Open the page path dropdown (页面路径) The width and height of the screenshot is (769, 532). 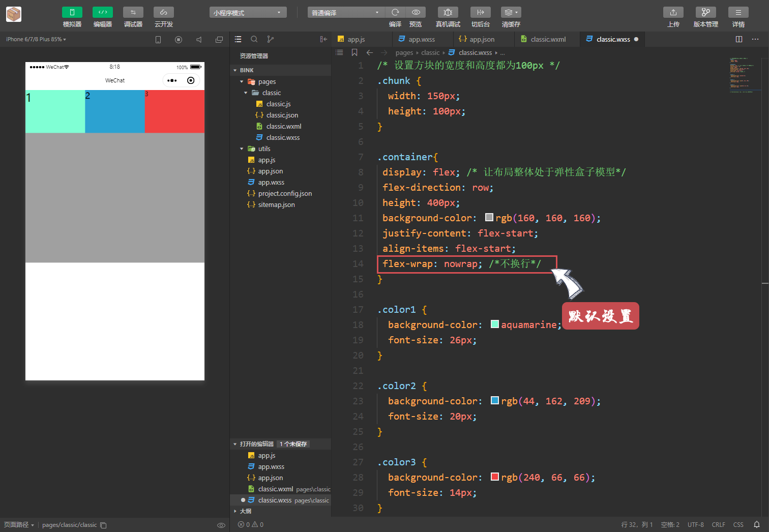click(x=19, y=525)
